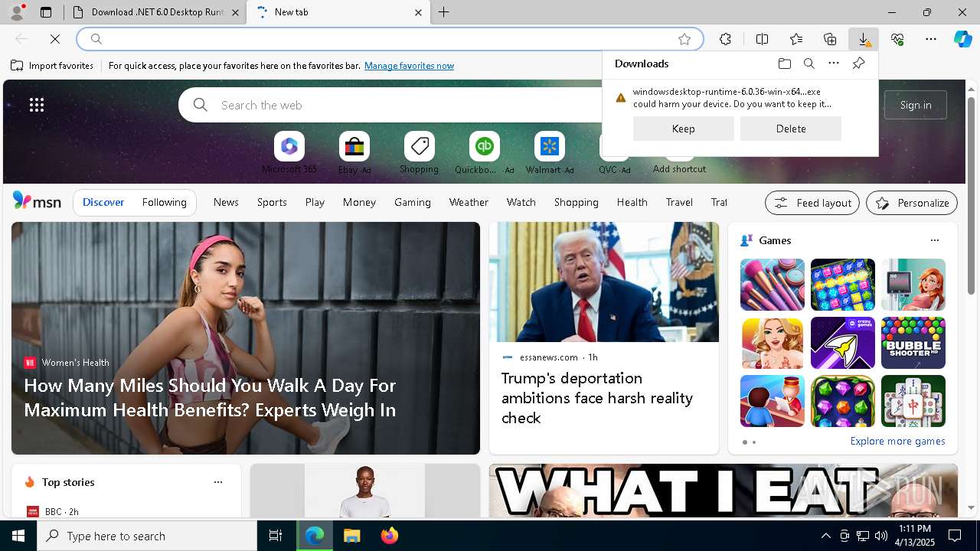
Task: Open the MSN app launcher grid
Action: click(37, 105)
